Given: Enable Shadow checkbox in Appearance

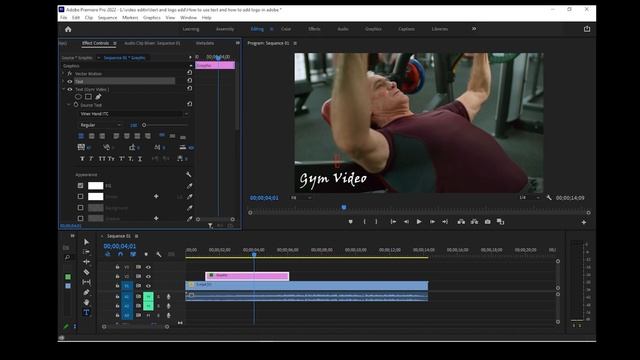Looking at the screenshot, I should (x=80, y=219).
